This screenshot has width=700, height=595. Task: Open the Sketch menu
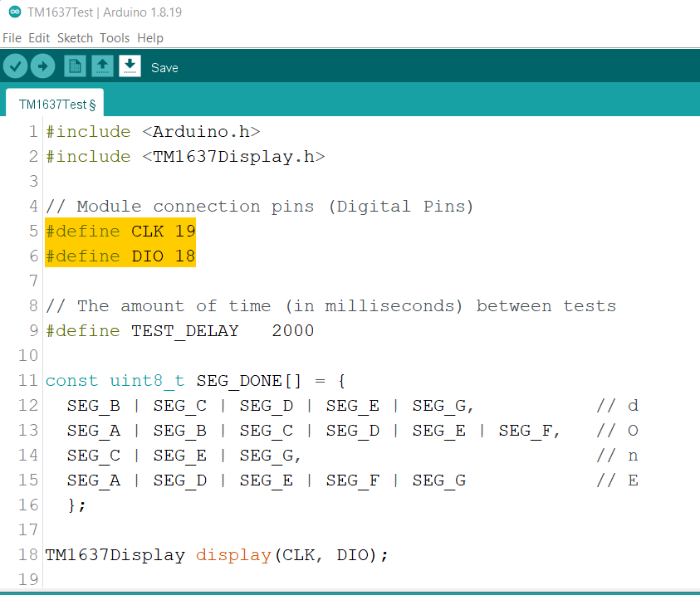pos(75,38)
